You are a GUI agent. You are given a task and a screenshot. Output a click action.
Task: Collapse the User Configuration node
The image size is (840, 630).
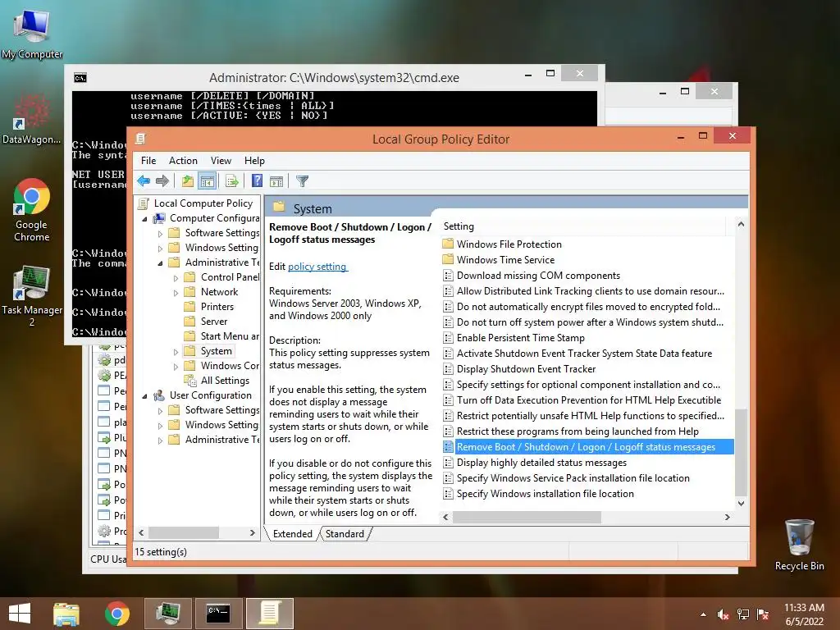click(x=144, y=396)
